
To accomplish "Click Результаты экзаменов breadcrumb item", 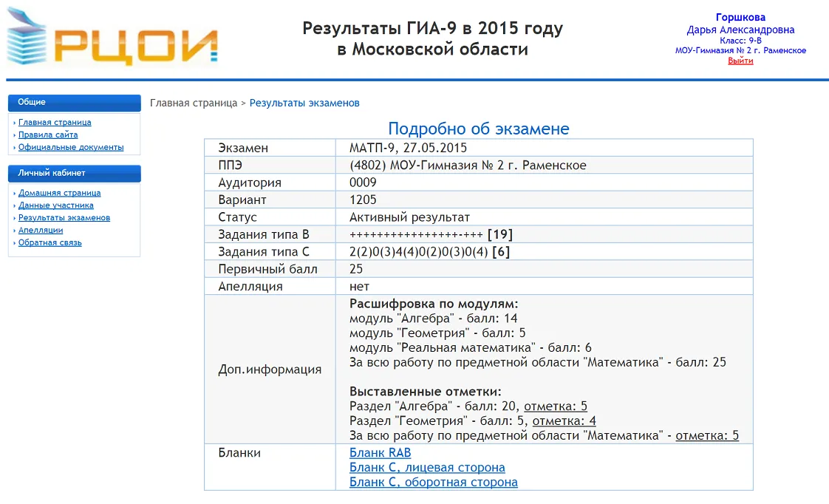I will 304,103.
